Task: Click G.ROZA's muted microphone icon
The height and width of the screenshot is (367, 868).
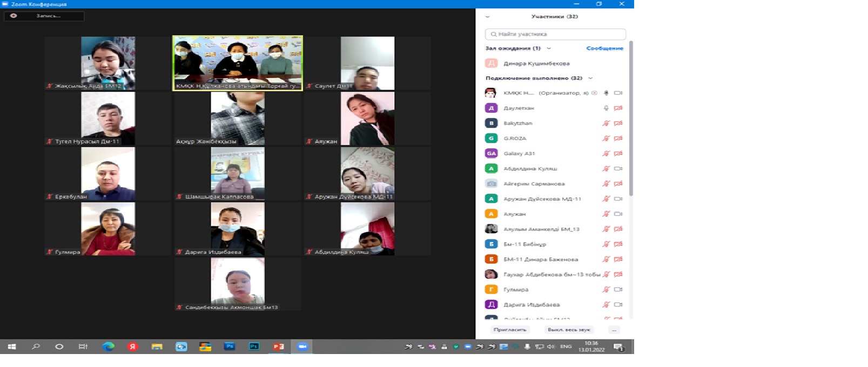Action: pos(606,138)
